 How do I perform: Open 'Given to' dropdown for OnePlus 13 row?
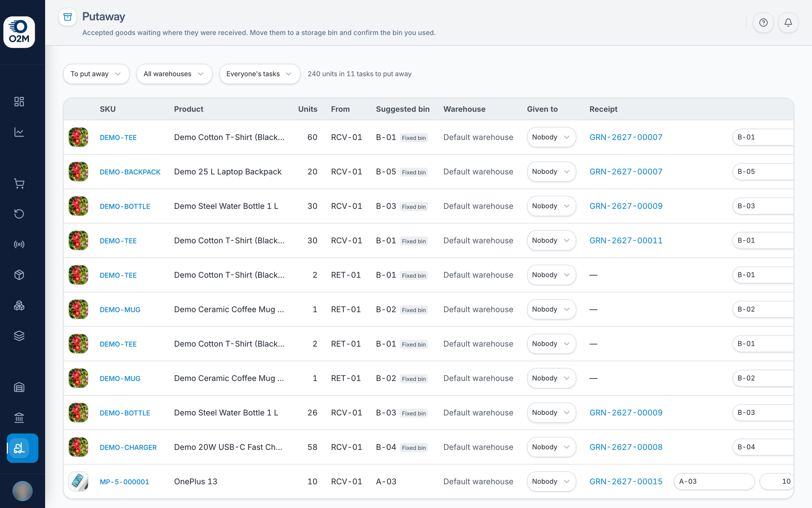pos(551,482)
